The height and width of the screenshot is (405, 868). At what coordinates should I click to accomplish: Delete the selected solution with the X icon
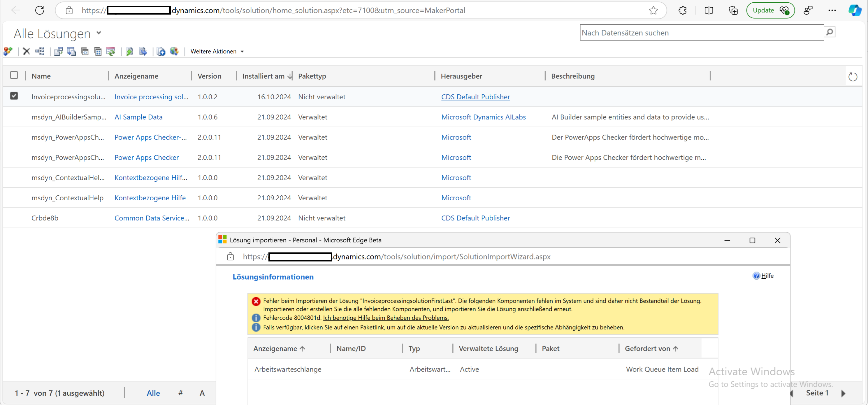[x=26, y=51]
